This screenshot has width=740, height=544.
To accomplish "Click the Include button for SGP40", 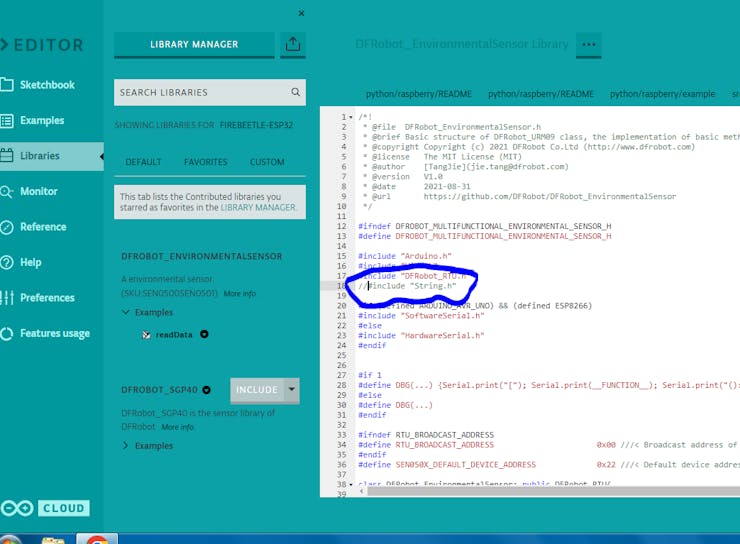I will tap(257, 390).
